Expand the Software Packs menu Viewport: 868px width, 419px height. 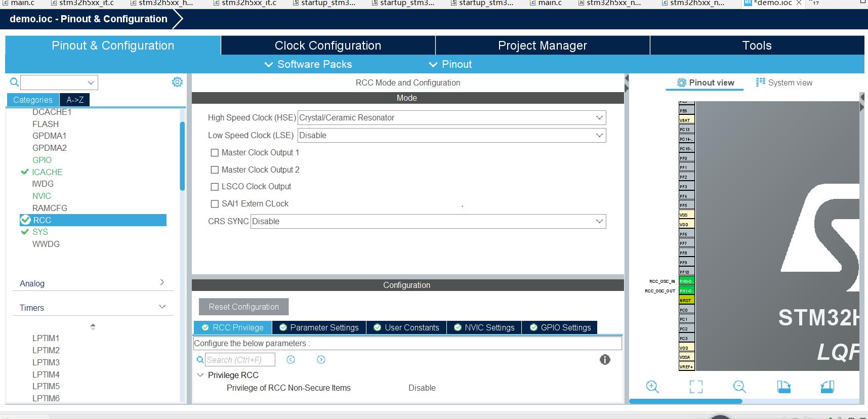(308, 64)
